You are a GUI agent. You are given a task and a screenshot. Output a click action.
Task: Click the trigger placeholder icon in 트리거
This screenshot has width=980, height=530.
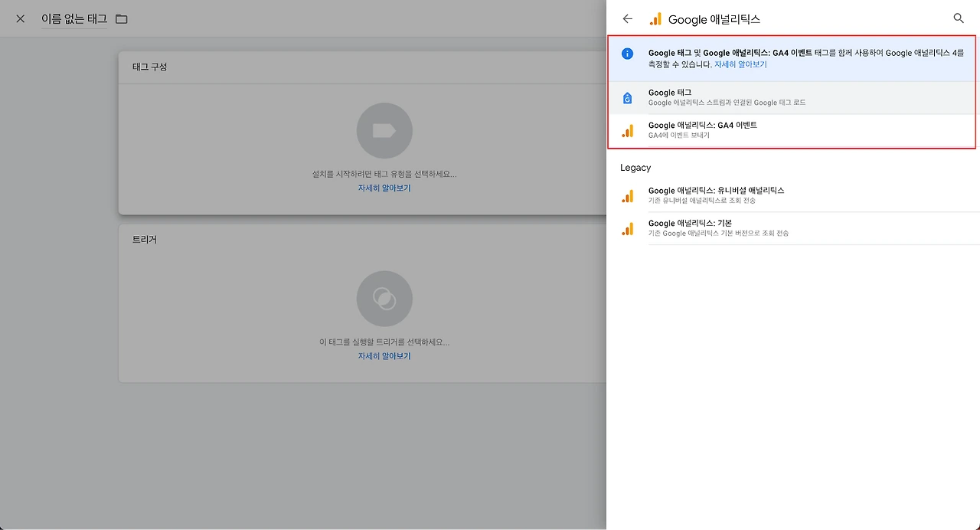(384, 299)
